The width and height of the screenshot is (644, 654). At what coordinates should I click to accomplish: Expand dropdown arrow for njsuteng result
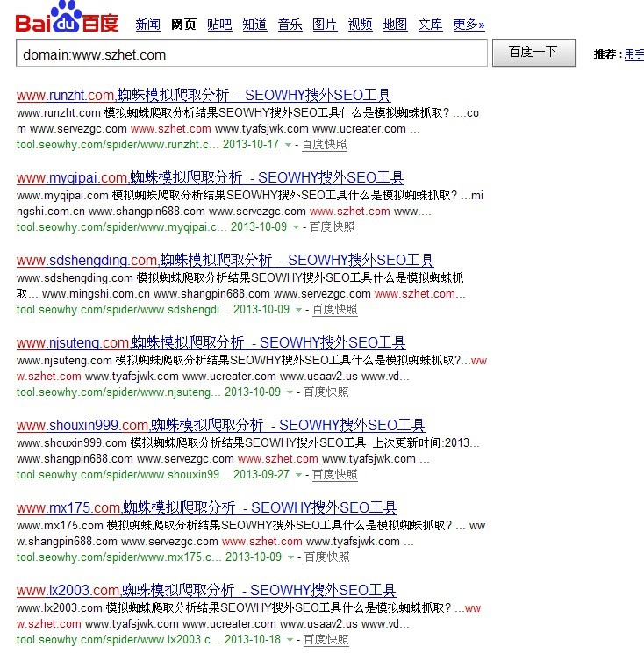point(290,392)
